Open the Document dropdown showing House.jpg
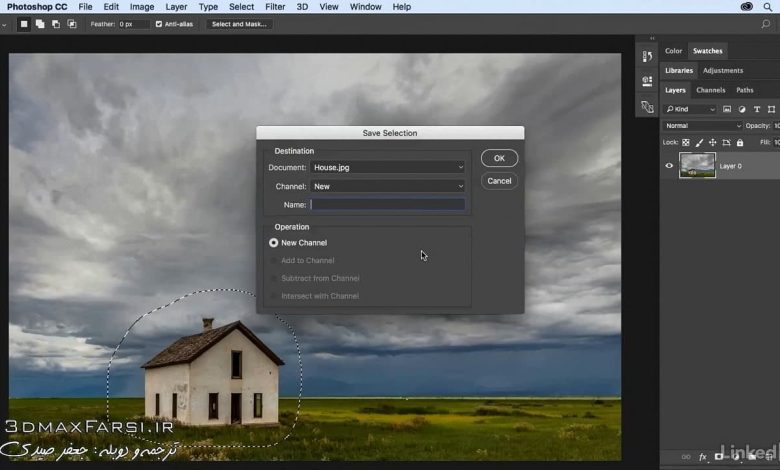 (388, 167)
